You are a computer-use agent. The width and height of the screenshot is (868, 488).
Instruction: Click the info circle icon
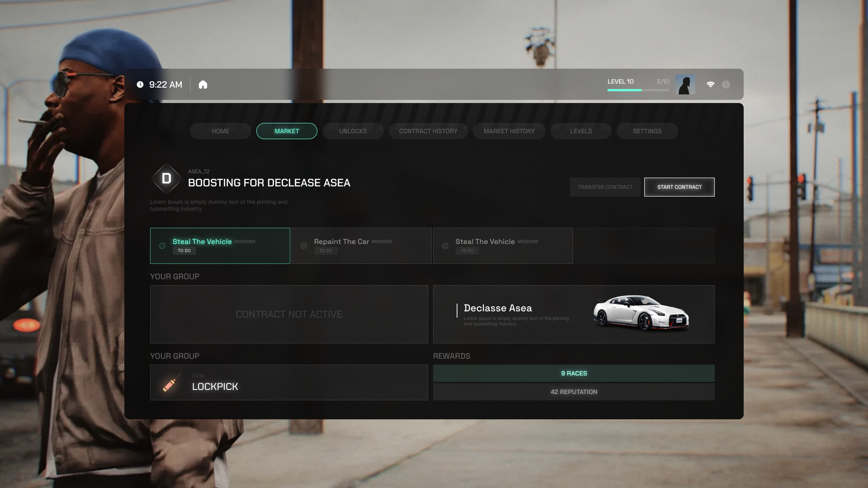click(x=726, y=84)
